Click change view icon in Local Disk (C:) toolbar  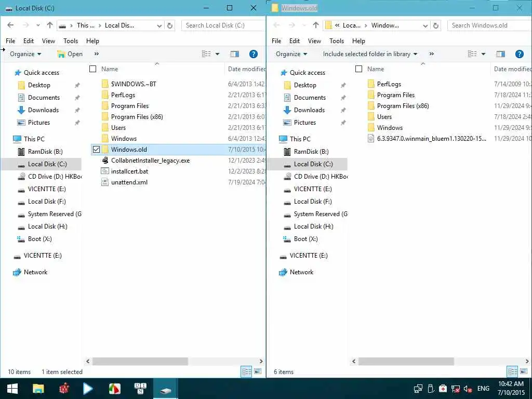click(x=206, y=54)
